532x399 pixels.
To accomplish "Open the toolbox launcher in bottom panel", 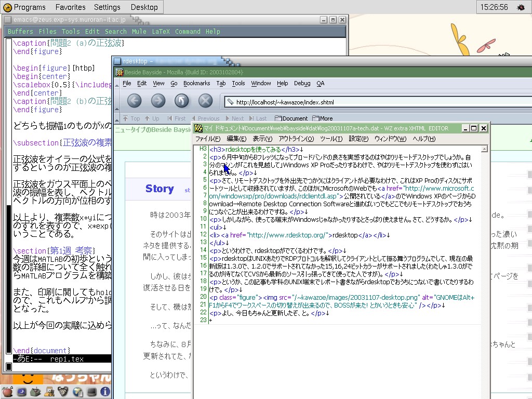I will point(36,392).
